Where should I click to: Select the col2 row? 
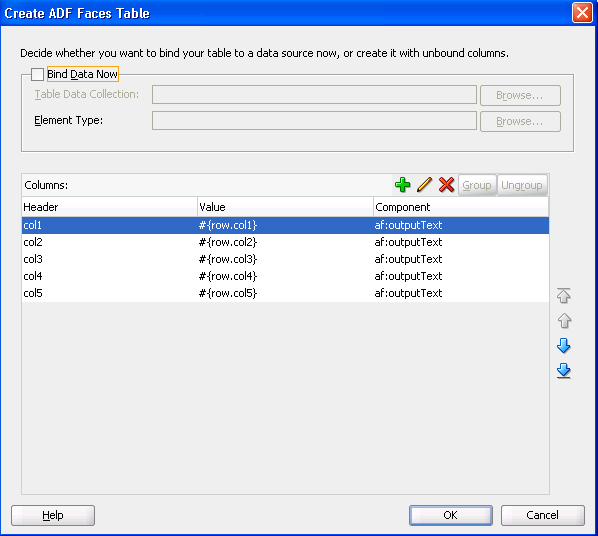tap(286, 242)
